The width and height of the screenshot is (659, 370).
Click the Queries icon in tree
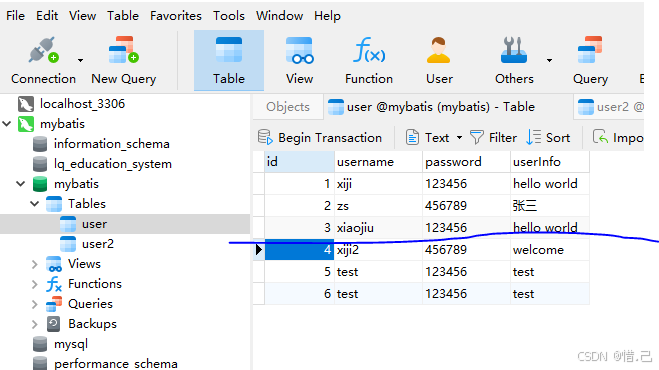click(54, 304)
